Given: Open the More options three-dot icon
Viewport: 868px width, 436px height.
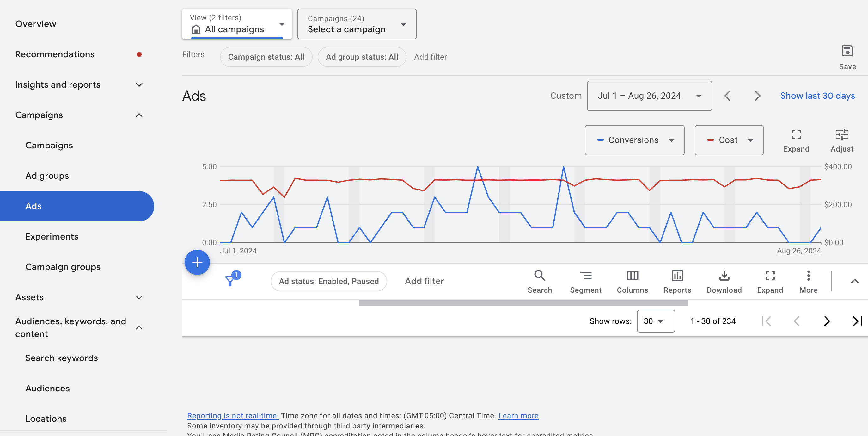Looking at the screenshot, I should tap(808, 276).
